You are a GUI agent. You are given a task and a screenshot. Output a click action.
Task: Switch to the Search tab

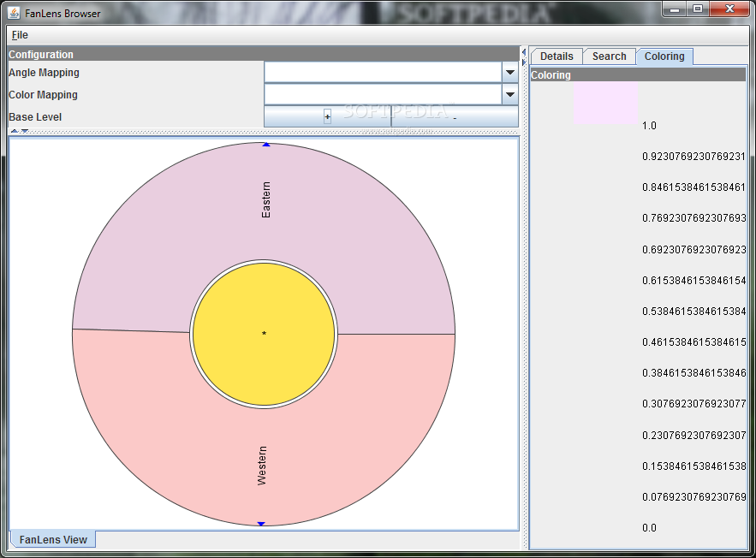click(609, 56)
